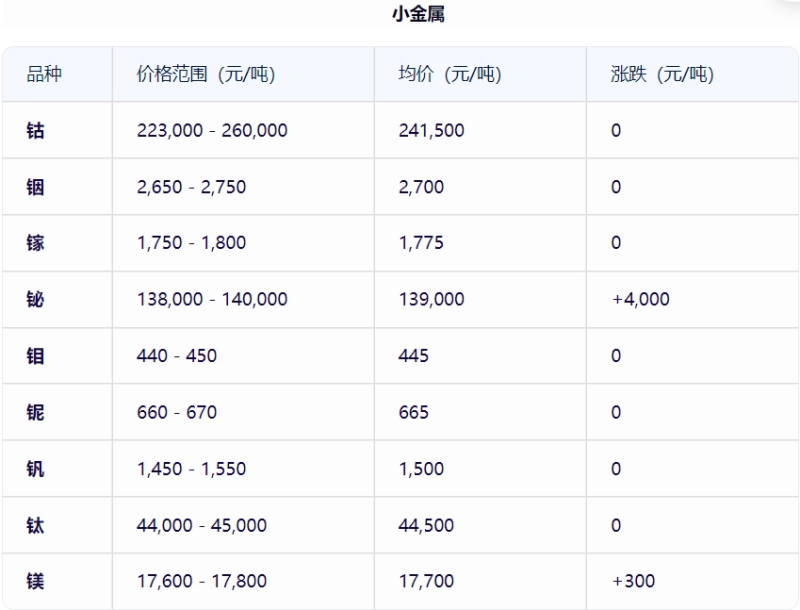Click the 铟 row label
800x610 pixels.
36,187
